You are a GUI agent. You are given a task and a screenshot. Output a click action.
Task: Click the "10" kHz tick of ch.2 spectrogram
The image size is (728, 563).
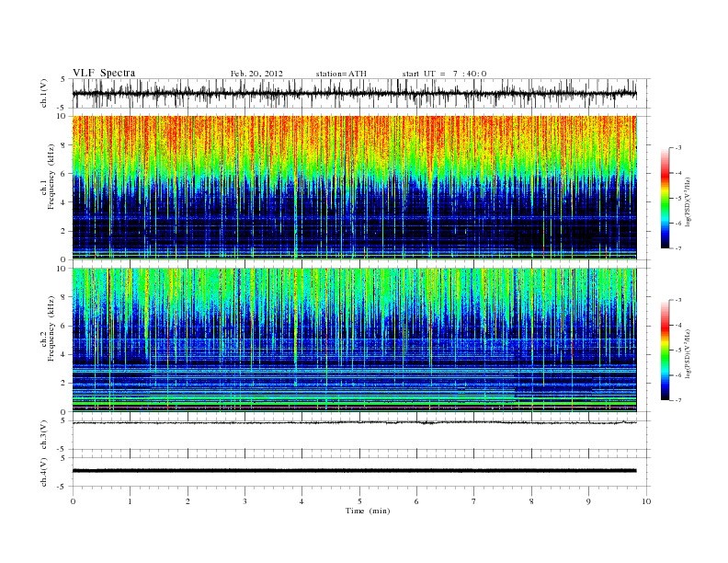click(62, 269)
